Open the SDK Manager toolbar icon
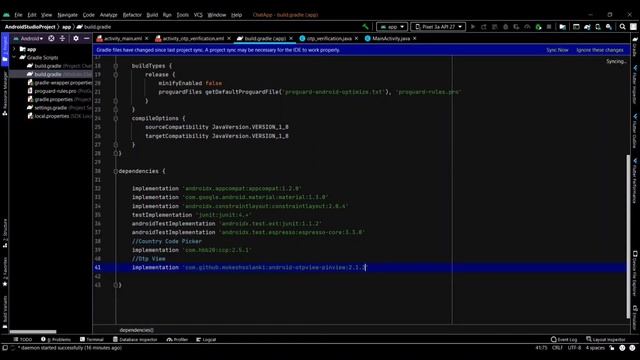Screen dimensions: 640x360 pyautogui.click(x=609, y=27)
